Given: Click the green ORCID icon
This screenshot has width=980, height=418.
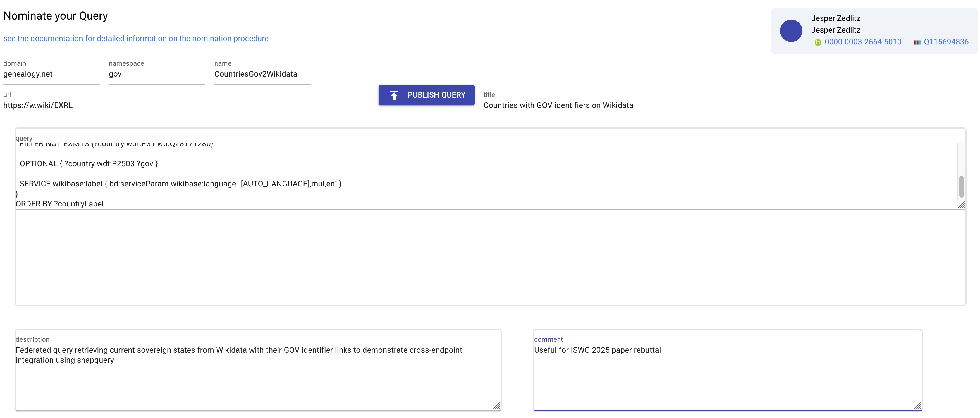Looking at the screenshot, I should (818, 42).
